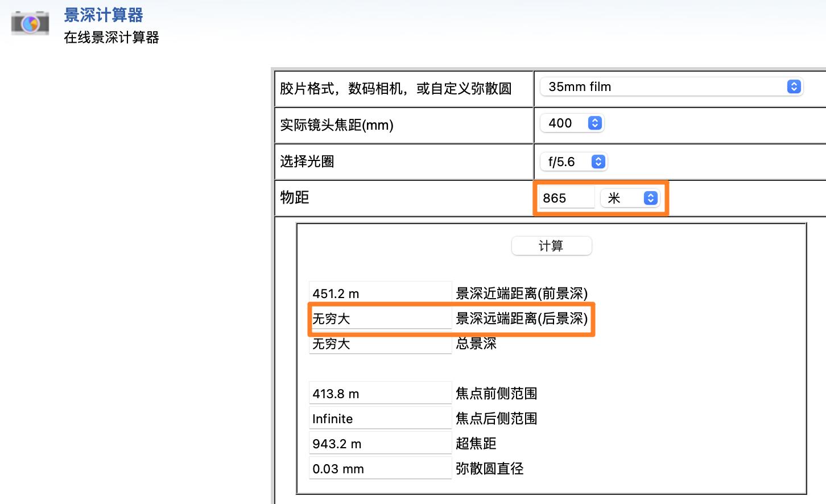Click the unit selector stepper arrows

pyautogui.click(x=650, y=197)
